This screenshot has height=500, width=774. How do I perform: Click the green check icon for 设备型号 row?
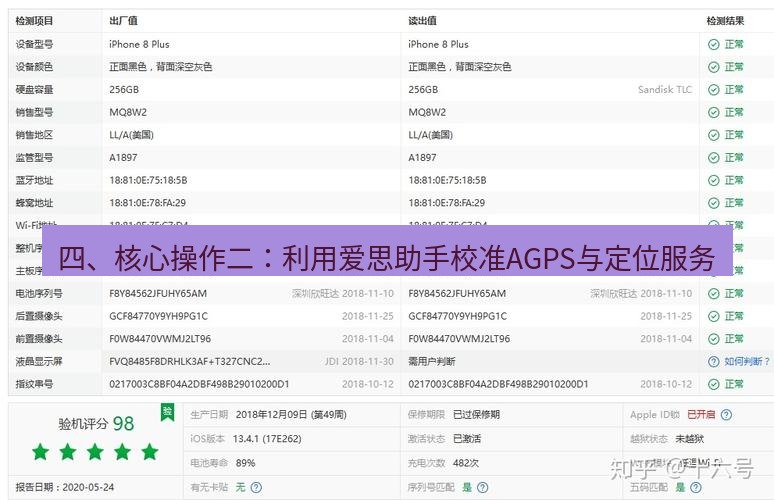[713, 44]
